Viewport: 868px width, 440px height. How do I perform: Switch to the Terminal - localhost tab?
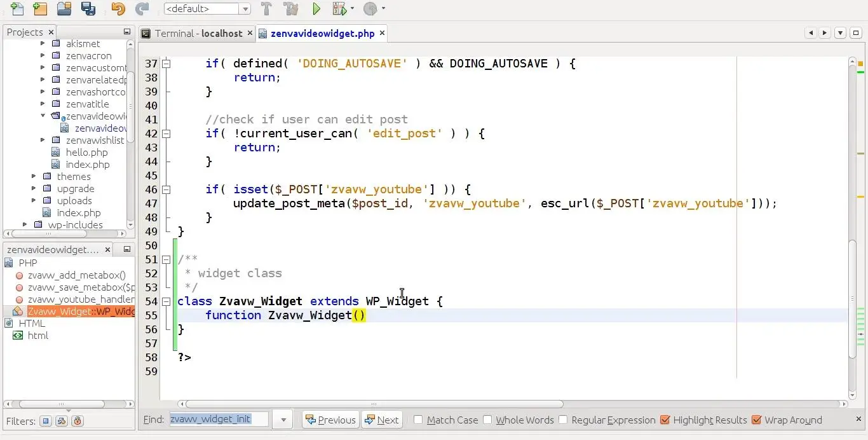(x=197, y=34)
